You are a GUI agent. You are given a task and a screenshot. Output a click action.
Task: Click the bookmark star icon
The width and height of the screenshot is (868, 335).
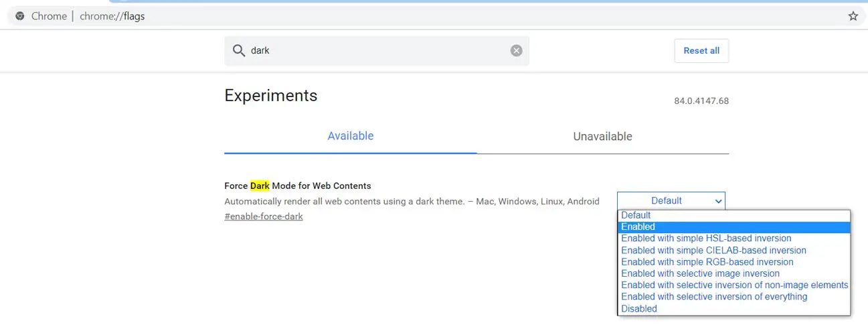pos(853,16)
